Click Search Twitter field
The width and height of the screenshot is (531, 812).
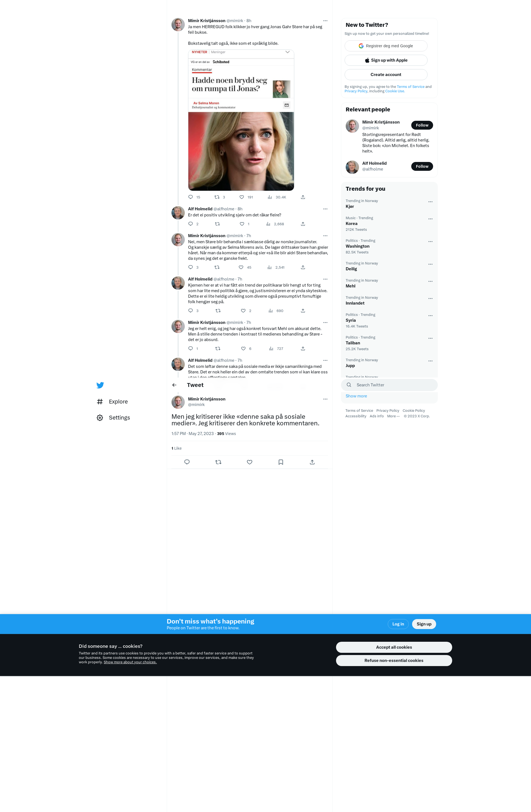click(389, 385)
